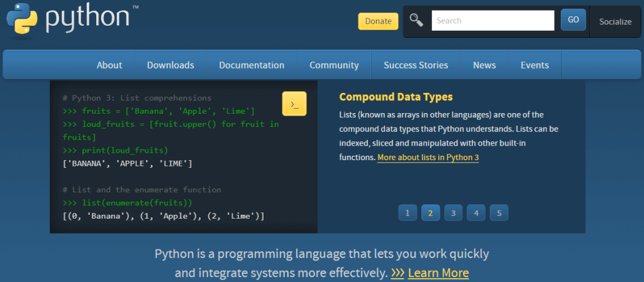Open the News menu

point(484,65)
